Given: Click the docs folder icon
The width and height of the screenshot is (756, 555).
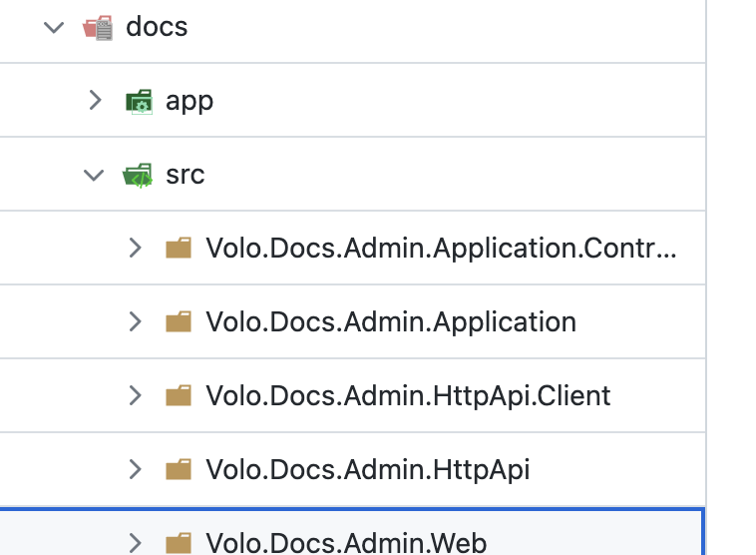Looking at the screenshot, I should point(98,27).
